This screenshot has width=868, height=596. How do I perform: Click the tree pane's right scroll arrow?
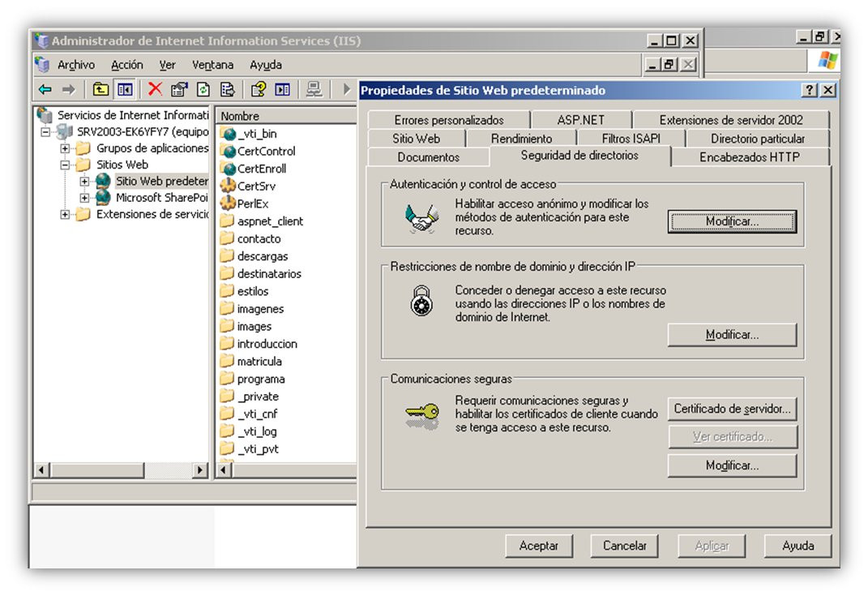pos(199,470)
